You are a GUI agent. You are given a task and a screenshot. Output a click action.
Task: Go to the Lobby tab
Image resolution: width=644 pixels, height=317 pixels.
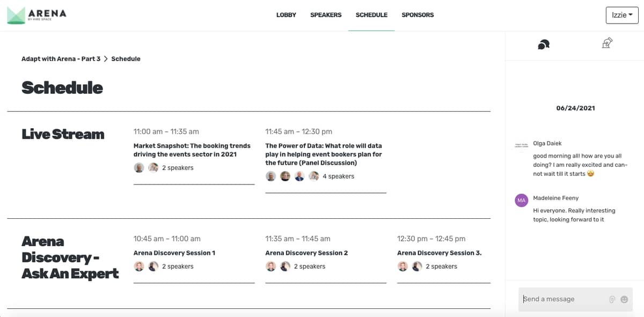pos(286,15)
